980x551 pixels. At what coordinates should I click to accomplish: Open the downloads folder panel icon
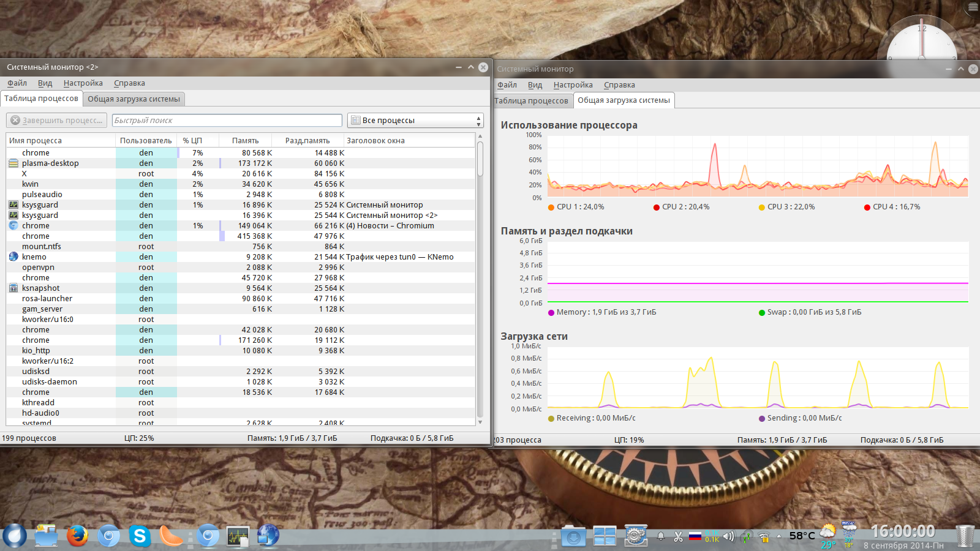click(573, 537)
